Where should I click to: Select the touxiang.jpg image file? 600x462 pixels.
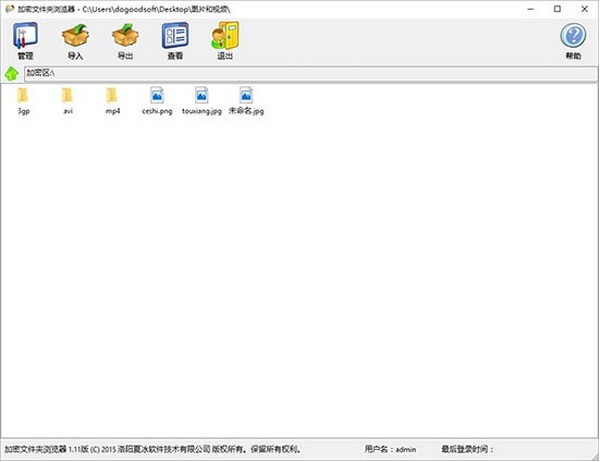coord(201,97)
